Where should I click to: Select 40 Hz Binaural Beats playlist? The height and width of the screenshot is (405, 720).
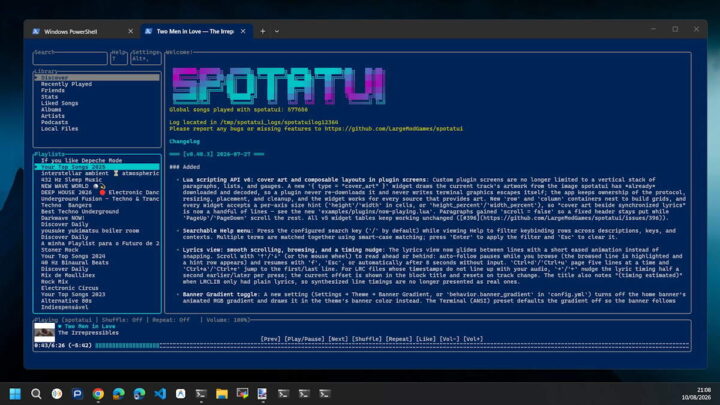coord(74,263)
